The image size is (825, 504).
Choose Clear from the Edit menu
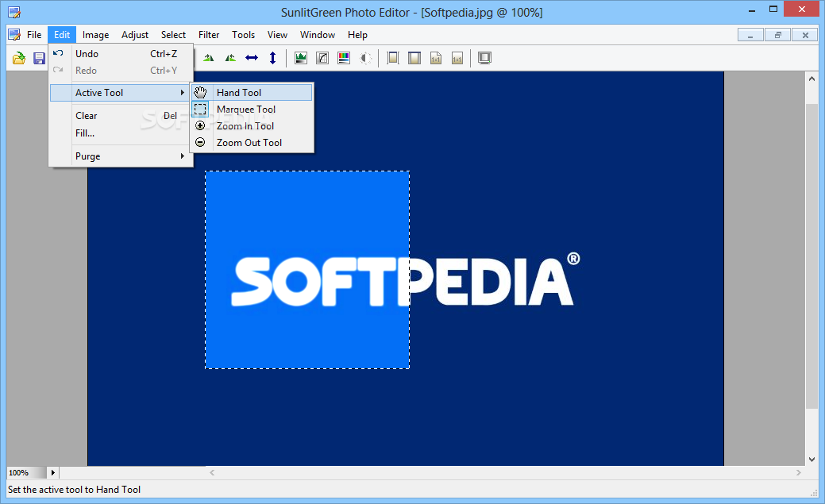121,116
